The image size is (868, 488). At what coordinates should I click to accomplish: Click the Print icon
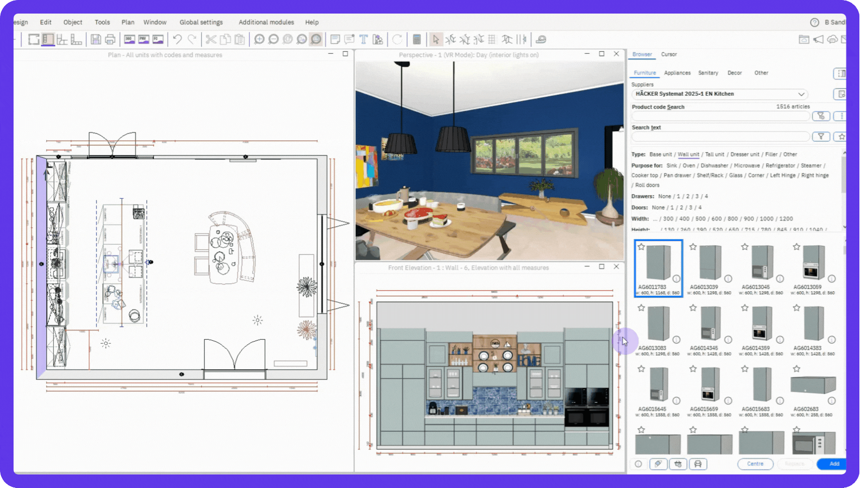coord(110,40)
